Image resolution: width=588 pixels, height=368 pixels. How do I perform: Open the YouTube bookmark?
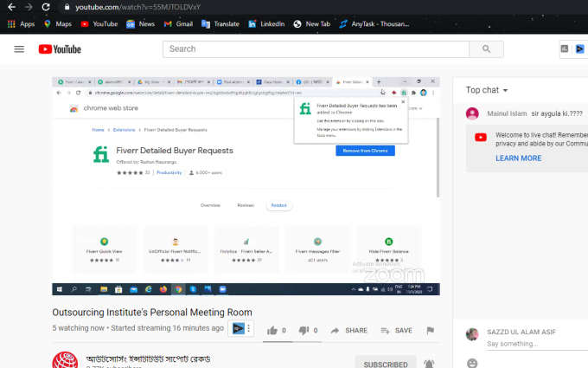pyautogui.click(x=99, y=24)
